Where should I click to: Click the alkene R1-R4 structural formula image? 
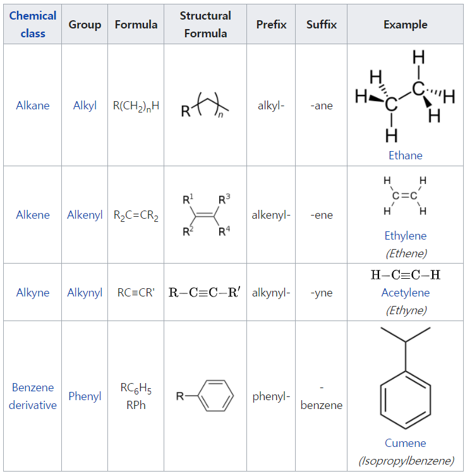click(x=205, y=215)
